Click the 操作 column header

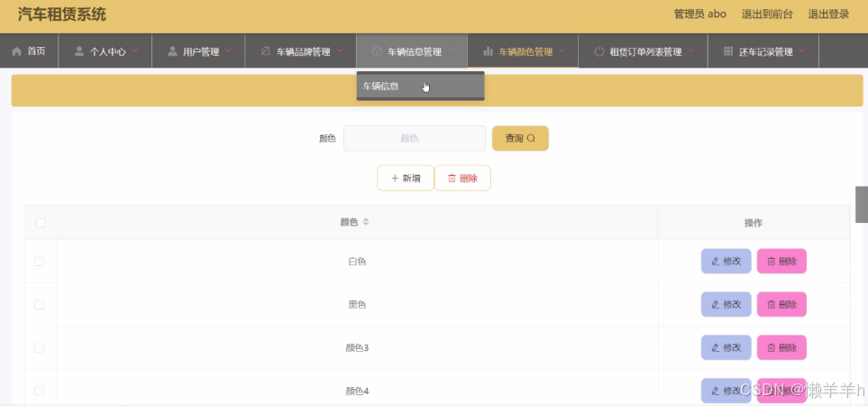(754, 223)
